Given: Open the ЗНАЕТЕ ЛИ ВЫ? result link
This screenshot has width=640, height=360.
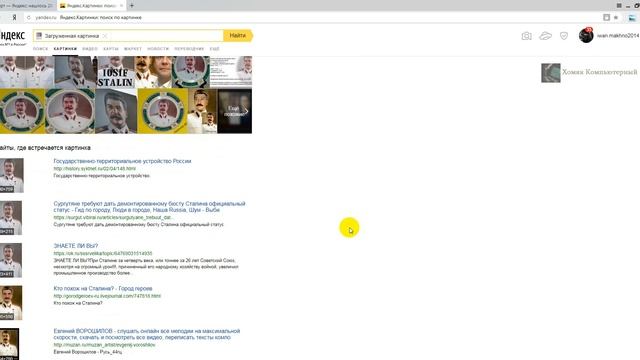Looking at the screenshot, I should (x=76, y=246).
